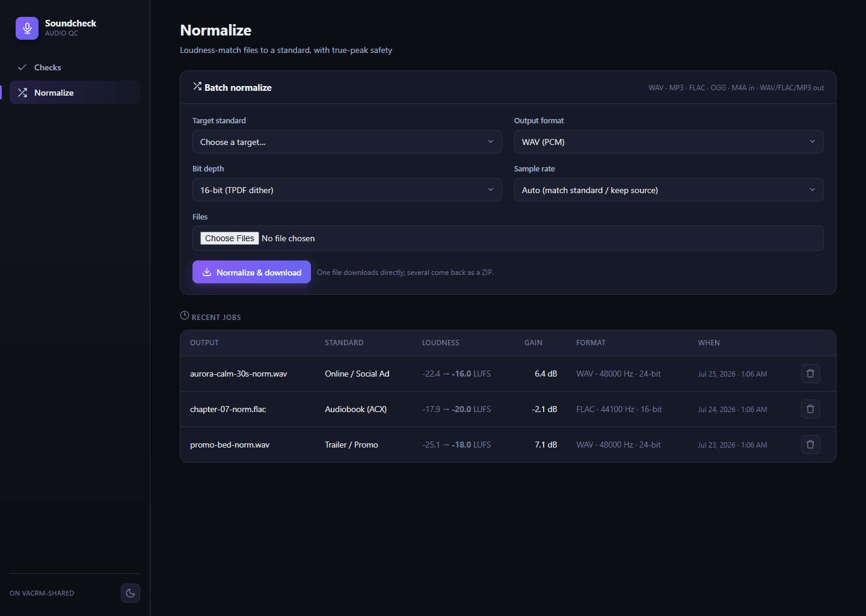
Task: Open the Sample rate dropdown
Action: pos(669,190)
